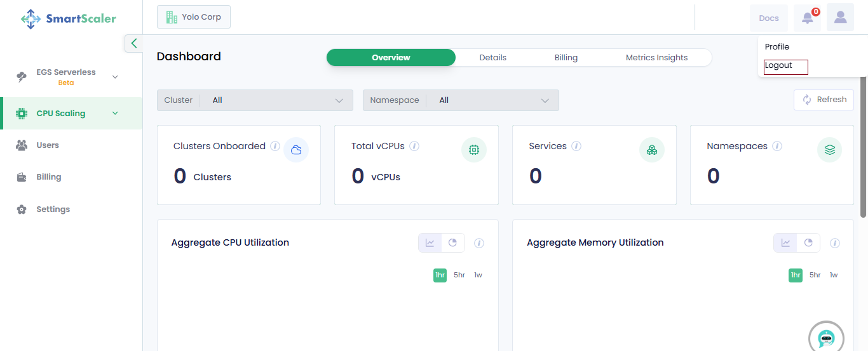Expand the EGS Serverless menu
This screenshot has height=351, width=868.
coord(115,77)
